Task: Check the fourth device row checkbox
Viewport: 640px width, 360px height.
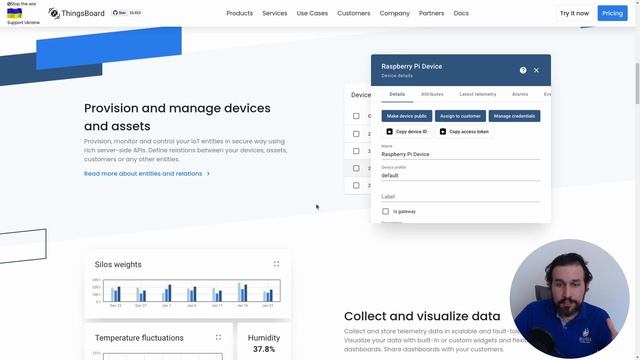Action: (x=356, y=168)
